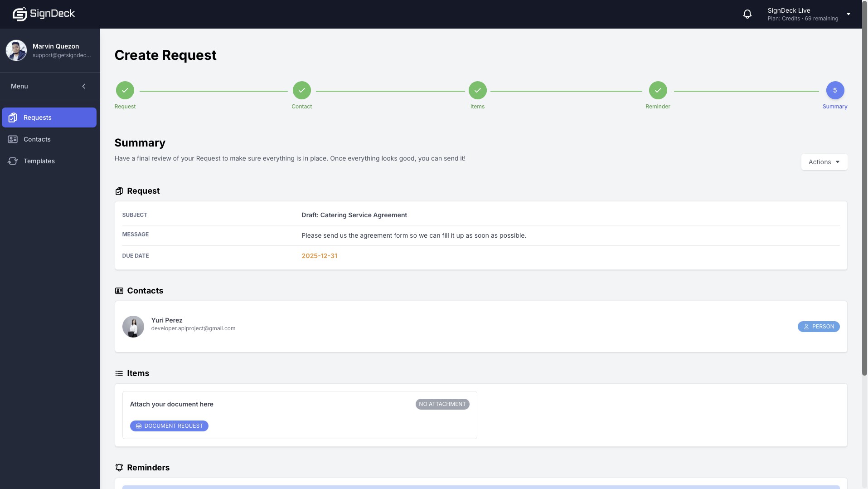Viewport: 868px width, 489px height.
Task: Go back to the Request step checkmark
Action: pyautogui.click(x=125, y=90)
